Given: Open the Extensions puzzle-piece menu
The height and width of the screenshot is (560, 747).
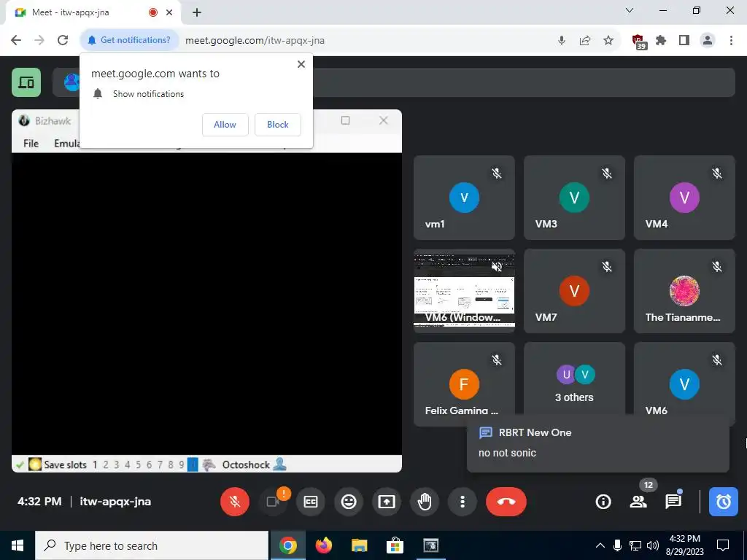Looking at the screenshot, I should coord(661,41).
